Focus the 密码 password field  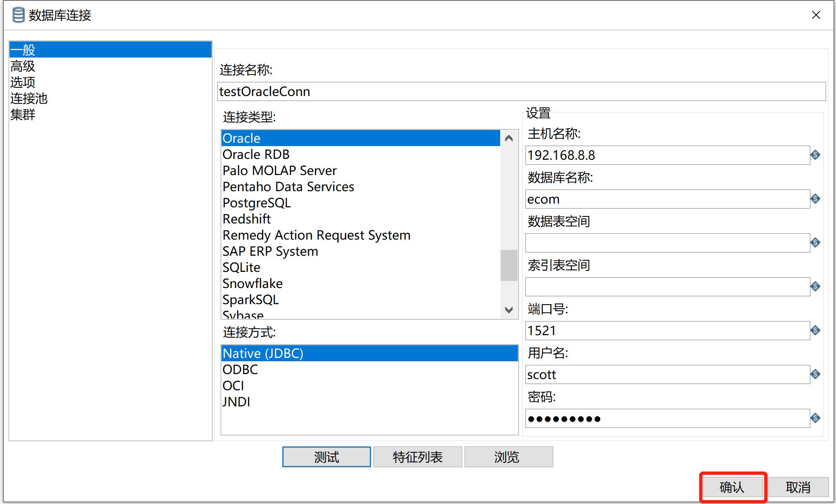667,418
